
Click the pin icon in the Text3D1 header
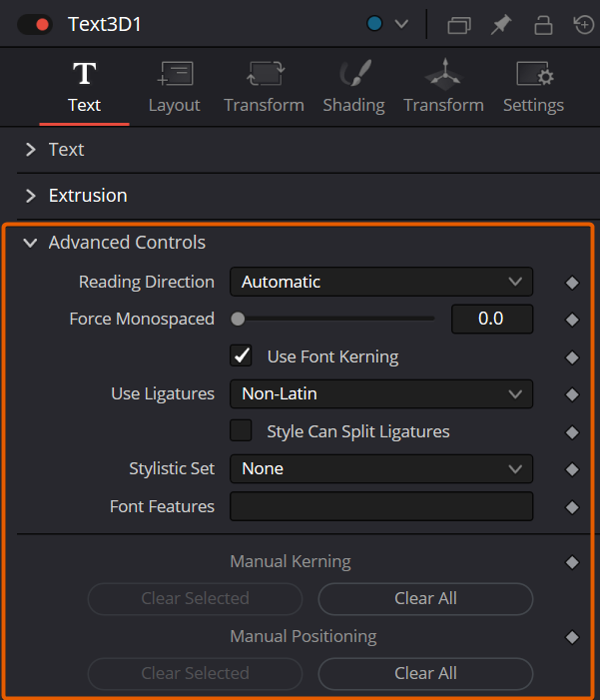[x=501, y=24]
